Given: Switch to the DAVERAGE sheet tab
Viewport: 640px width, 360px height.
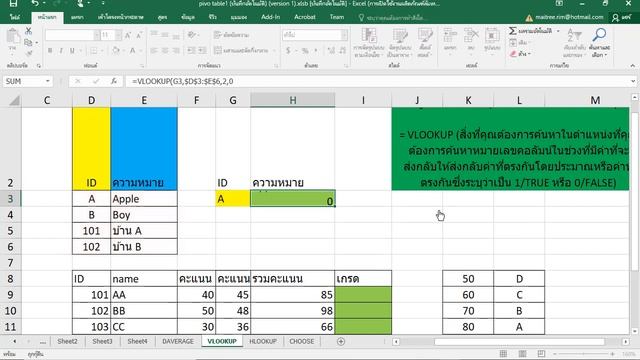Looking at the screenshot, I should [x=178, y=341].
